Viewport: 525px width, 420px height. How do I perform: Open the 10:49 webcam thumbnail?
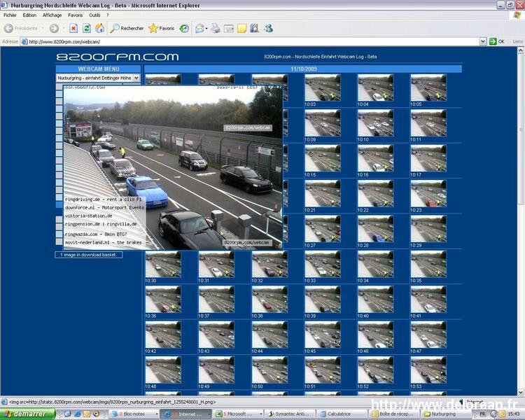pyautogui.click(x=216, y=370)
